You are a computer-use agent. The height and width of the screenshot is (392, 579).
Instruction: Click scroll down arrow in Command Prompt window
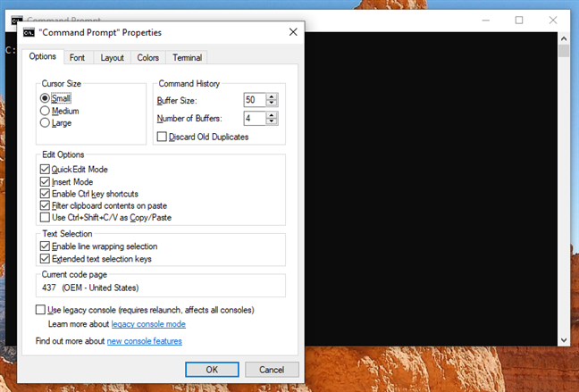[564, 340]
